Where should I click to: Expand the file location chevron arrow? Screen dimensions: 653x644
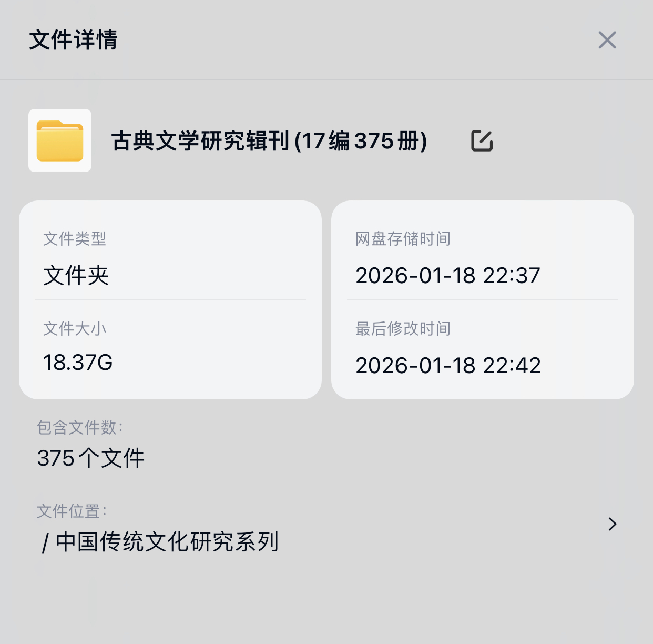coord(612,524)
